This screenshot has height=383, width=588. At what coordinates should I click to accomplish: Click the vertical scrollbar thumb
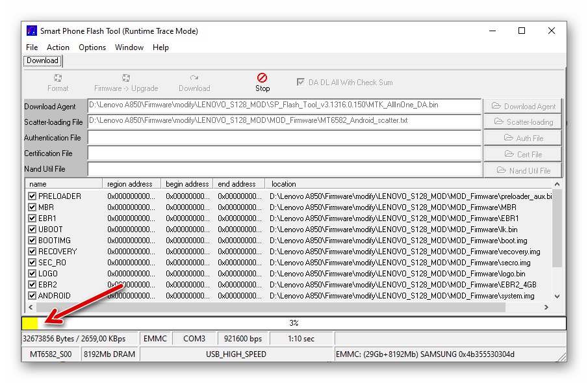pyautogui.click(x=557, y=228)
